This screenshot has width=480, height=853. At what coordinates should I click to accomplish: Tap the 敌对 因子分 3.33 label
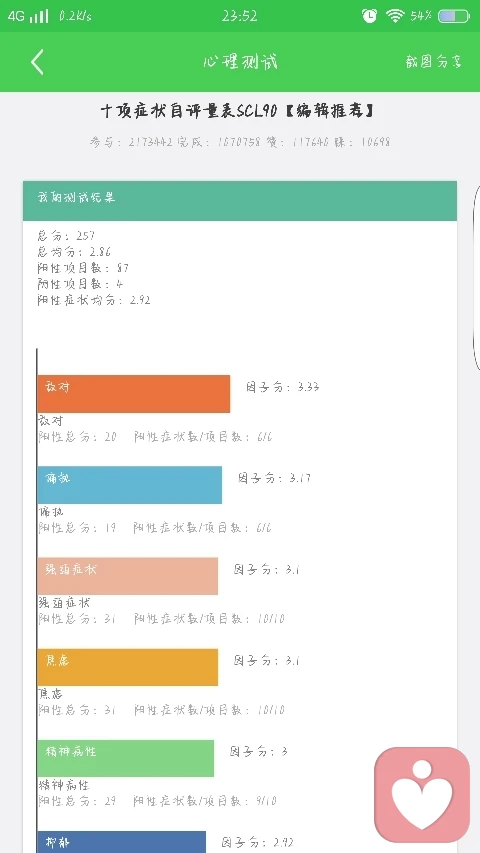(283, 387)
